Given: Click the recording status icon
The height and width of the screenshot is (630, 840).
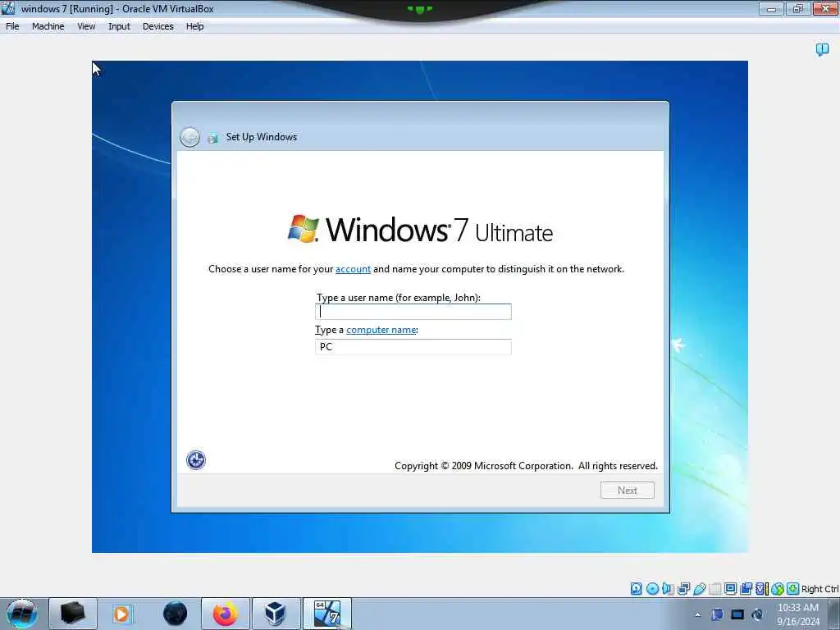Looking at the screenshot, I should click(746, 589).
